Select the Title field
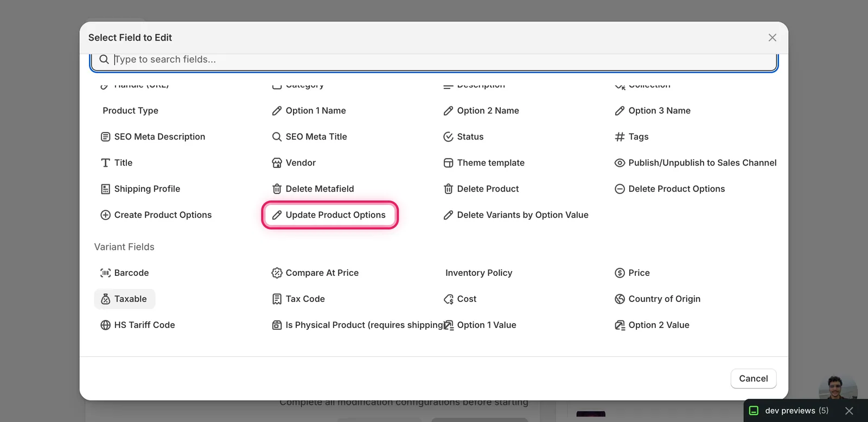Screen dimensions: 868x422 117,163
